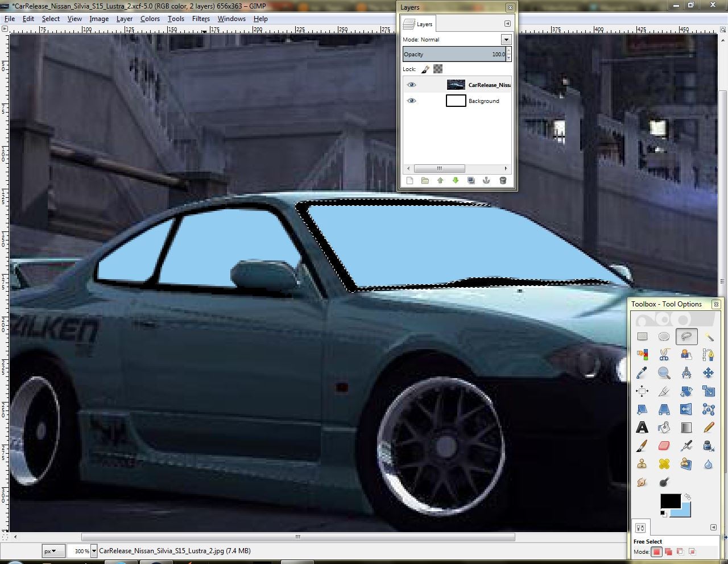The width and height of the screenshot is (728, 564).
Task: Create a new layer in Layers panel
Action: click(x=409, y=180)
